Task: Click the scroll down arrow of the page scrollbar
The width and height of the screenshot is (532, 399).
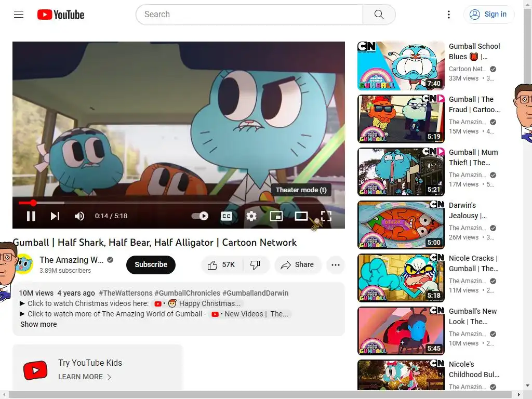Action: click(x=528, y=386)
